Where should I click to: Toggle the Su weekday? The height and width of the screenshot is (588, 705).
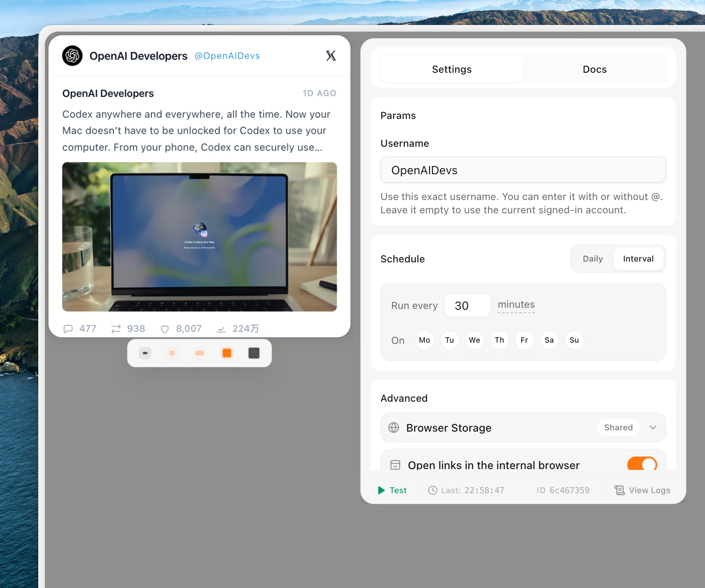tap(574, 340)
